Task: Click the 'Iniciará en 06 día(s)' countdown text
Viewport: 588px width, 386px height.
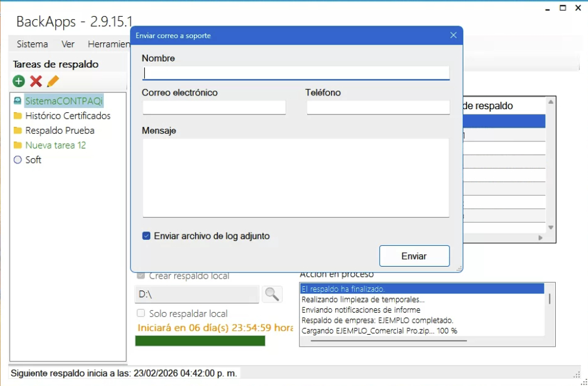Action: 215,328
